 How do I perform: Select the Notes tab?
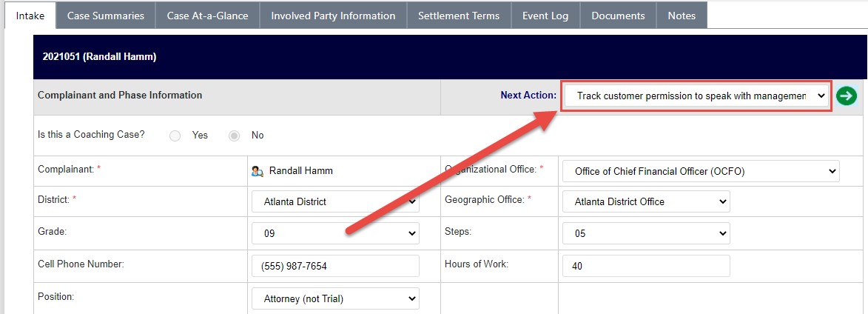click(x=682, y=16)
